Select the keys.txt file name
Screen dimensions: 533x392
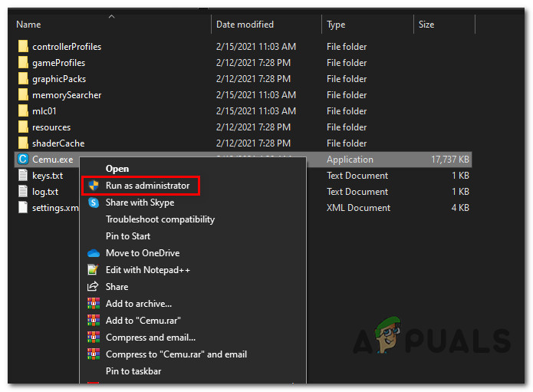click(48, 176)
